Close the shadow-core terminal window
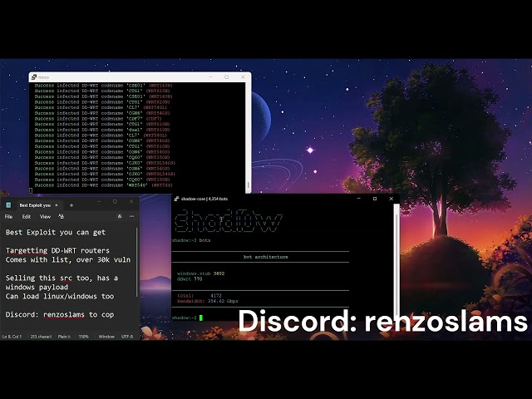Viewport: 532px width, 399px height. (x=392, y=199)
